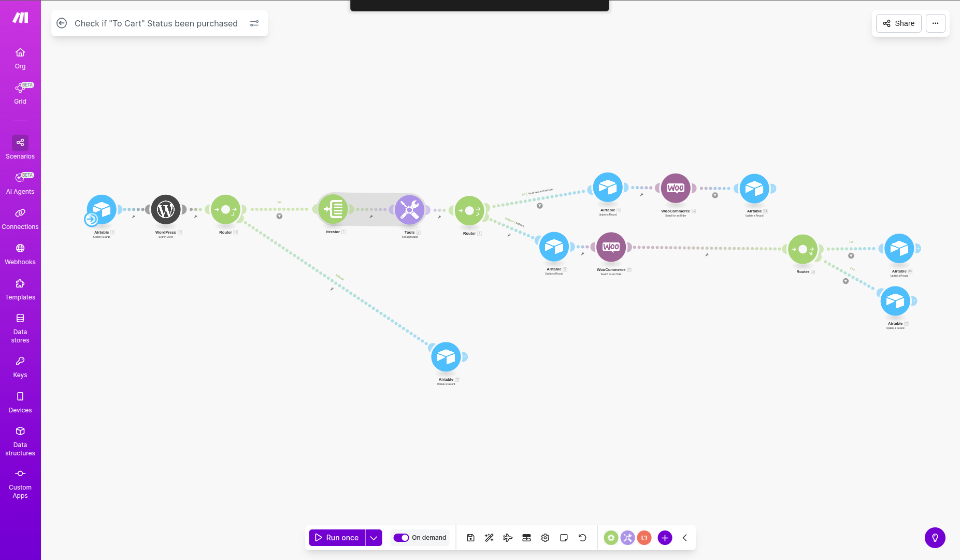Viewport: 960px width, 560px height.
Task: Open the scenario options sliders icon
Action: pyautogui.click(x=254, y=23)
